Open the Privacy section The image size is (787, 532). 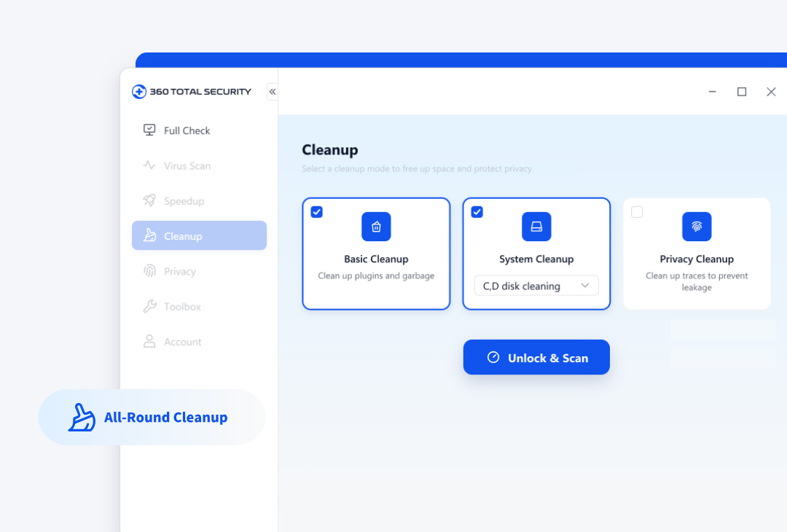click(x=199, y=272)
